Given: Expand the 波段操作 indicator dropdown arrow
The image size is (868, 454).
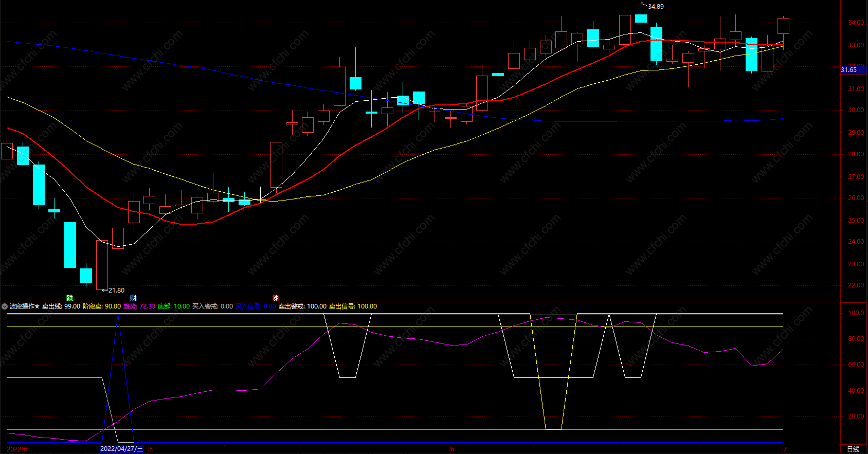Looking at the screenshot, I should 5,306.
